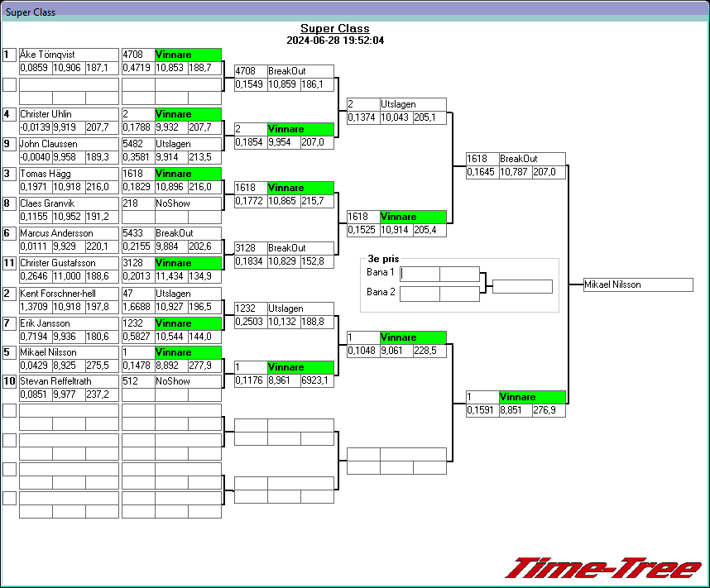This screenshot has width=710, height=588.
Task: Select the 0,2503 reaction time cell
Action: click(x=251, y=322)
